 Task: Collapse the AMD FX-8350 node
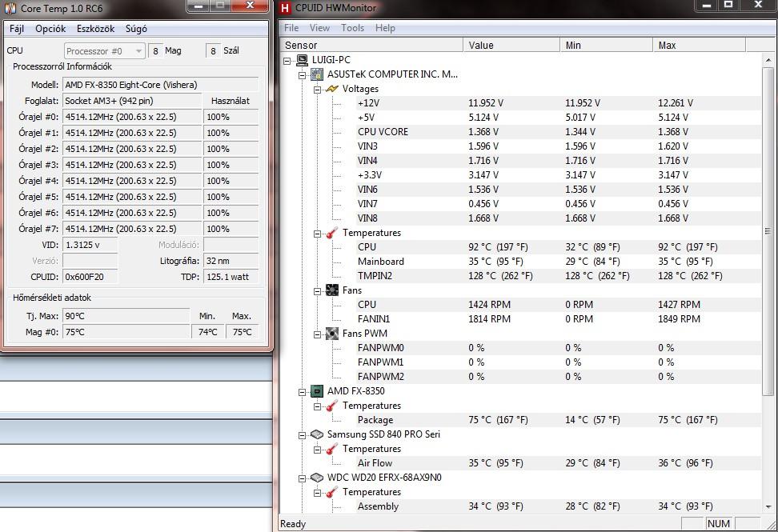(303, 392)
